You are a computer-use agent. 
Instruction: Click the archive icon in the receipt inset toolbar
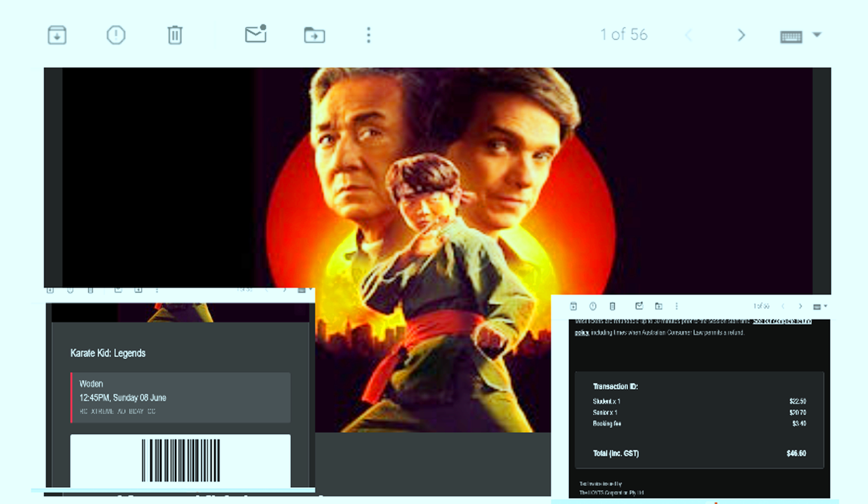tap(573, 307)
